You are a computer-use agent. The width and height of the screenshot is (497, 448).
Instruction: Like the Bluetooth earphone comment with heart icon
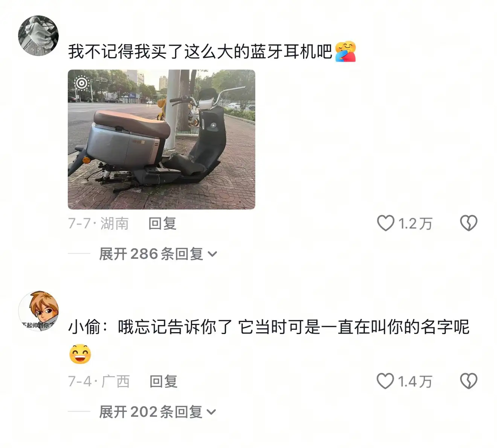386,223
